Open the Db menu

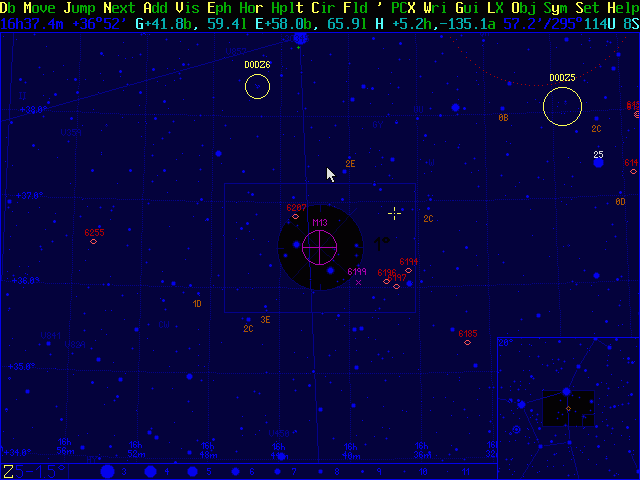click(x=10, y=7)
